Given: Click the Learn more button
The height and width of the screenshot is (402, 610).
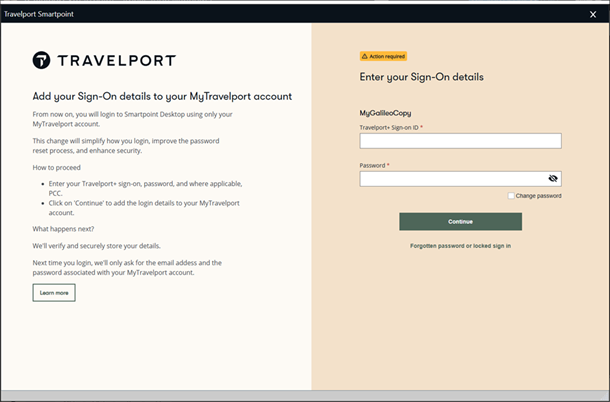Looking at the screenshot, I should coord(54,293).
